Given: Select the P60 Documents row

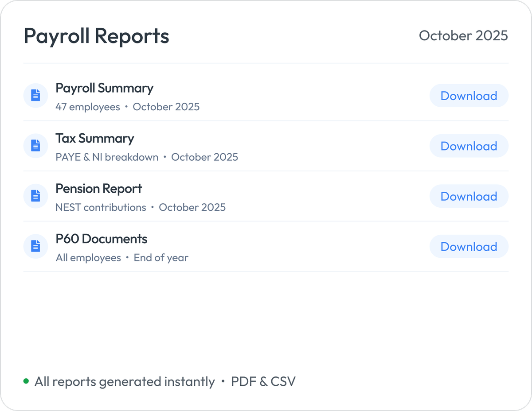Looking at the screenshot, I should (x=102, y=239).
